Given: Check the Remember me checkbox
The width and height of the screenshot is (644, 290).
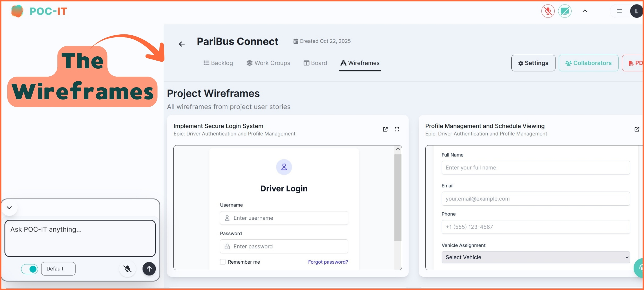Looking at the screenshot, I should (x=222, y=262).
